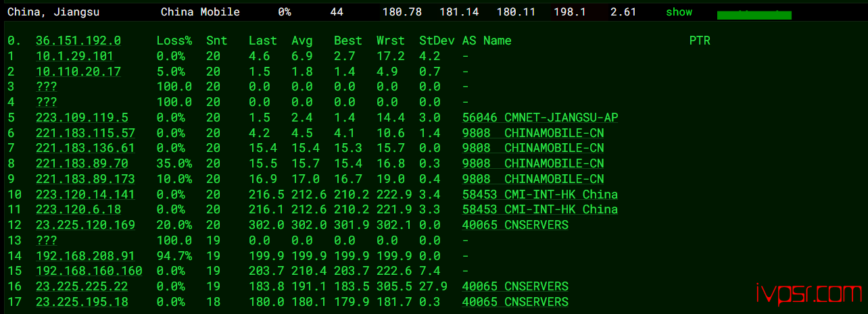This screenshot has height=314, width=868.
Task: Select summary StDev value 2.61
Action: 623,12
